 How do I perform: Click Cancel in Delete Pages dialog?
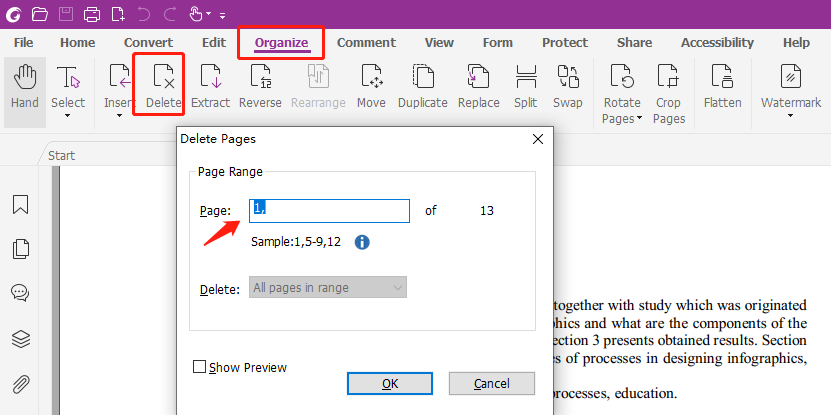(x=491, y=384)
